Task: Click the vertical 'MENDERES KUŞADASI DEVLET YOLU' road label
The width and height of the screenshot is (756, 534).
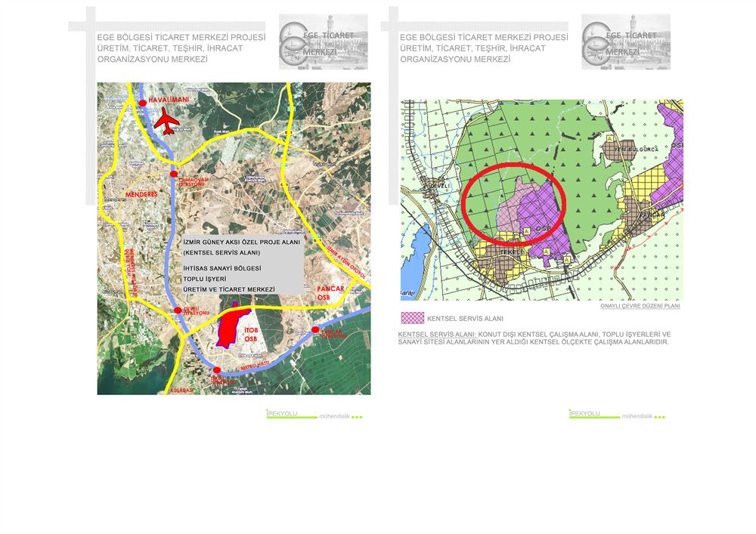Action: [x=129, y=273]
